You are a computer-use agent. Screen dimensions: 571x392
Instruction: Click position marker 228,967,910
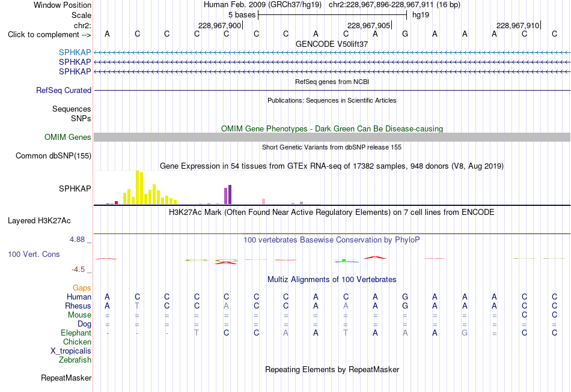pos(518,25)
